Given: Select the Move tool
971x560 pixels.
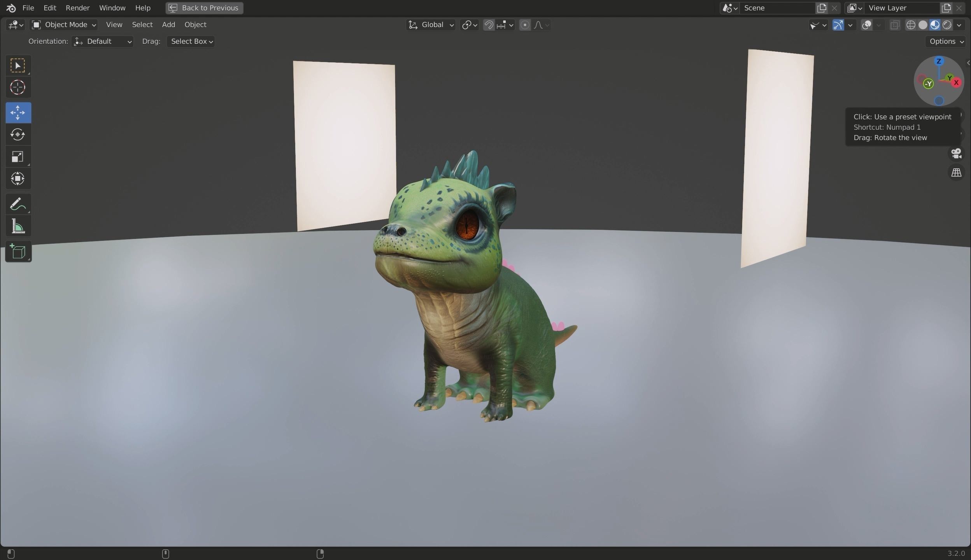Looking at the screenshot, I should pos(18,113).
